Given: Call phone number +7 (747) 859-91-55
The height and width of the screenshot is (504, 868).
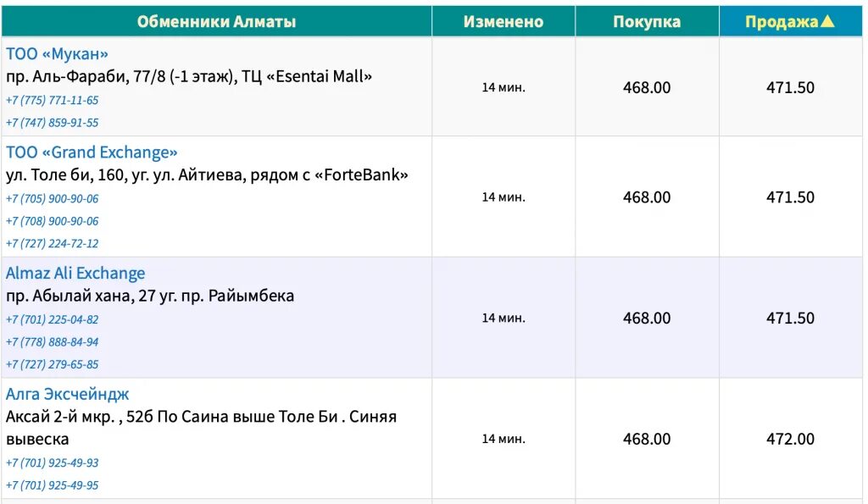Looking at the screenshot, I should [x=52, y=122].
